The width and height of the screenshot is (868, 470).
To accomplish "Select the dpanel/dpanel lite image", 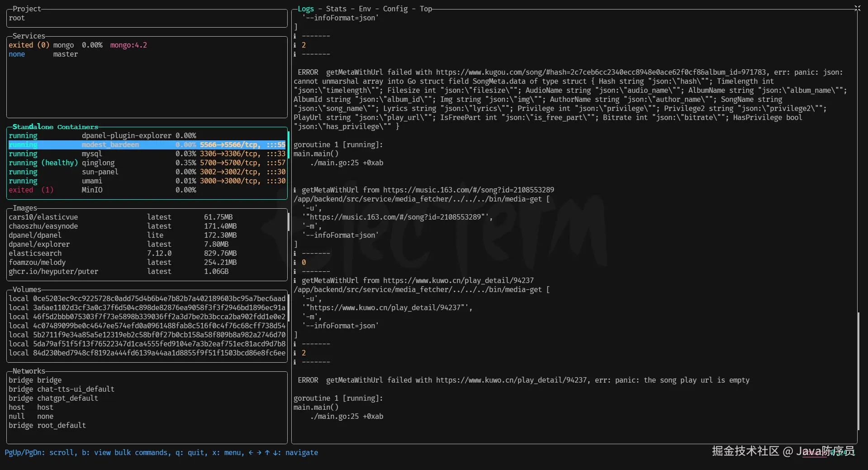I will [147, 235].
